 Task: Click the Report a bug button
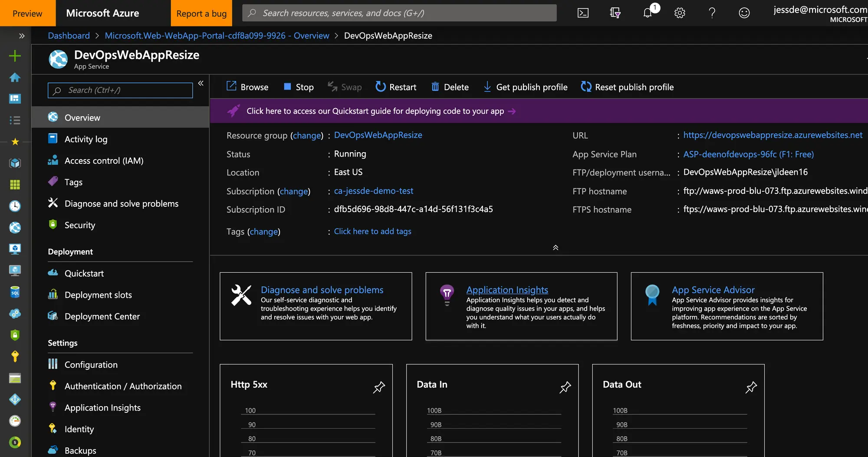tap(201, 13)
